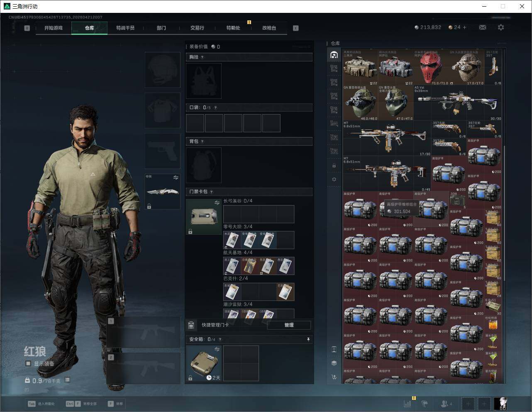The width and height of the screenshot is (532, 412).
Task: Open the player avatar in bottom right
Action: pyautogui.click(x=500, y=403)
